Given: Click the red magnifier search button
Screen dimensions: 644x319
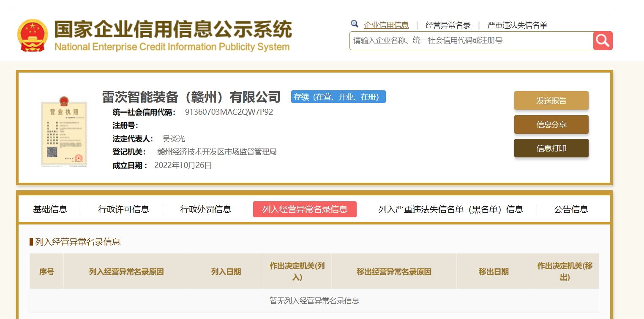Looking at the screenshot, I should [603, 41].
